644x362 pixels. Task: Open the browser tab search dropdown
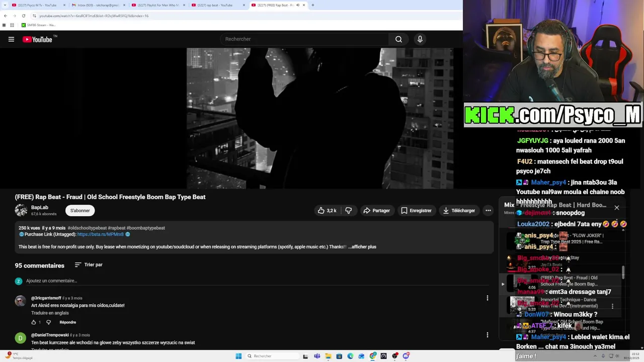4,5
